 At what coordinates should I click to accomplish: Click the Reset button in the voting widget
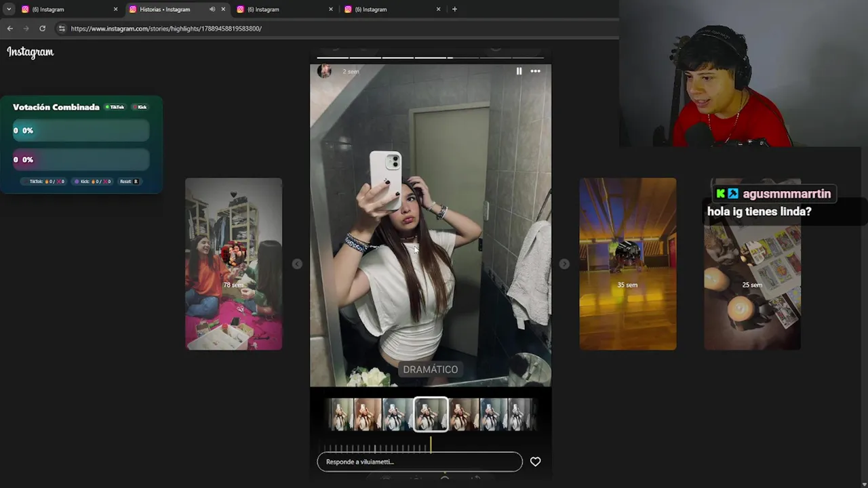coord(129,182)
